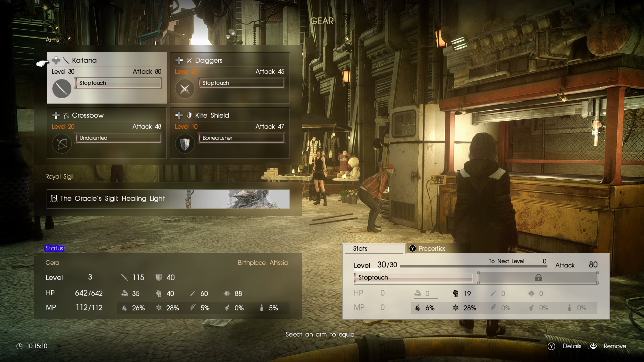
Task: Click the plus icon beside Crossbow
Action: (56, 115)
